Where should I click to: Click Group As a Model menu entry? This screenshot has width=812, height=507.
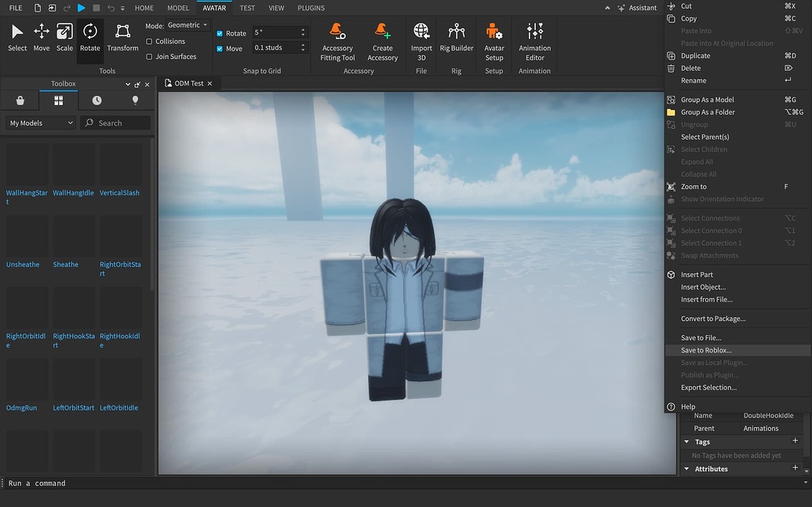pyautogui.click(x=708, y=100)
